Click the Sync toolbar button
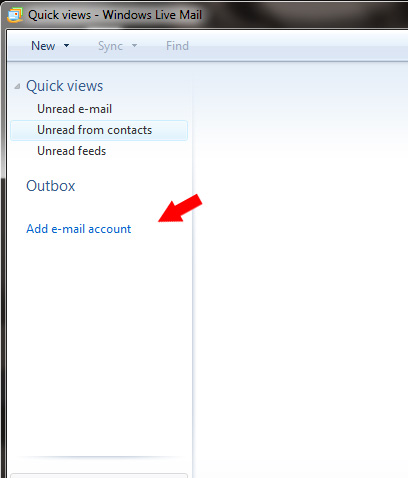This screenshot has height=478, width=408. [110, 46]
